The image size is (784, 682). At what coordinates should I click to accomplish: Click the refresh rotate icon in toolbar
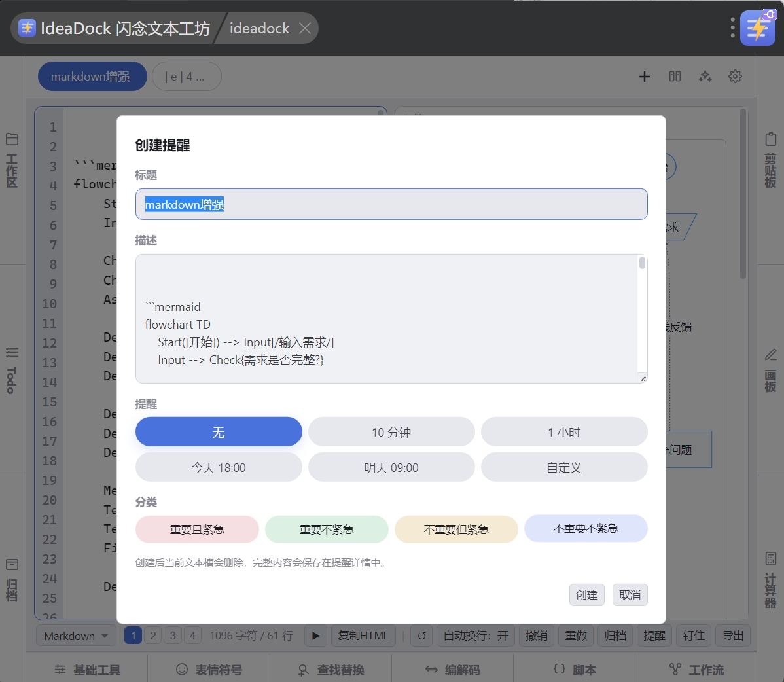[421, 636]
